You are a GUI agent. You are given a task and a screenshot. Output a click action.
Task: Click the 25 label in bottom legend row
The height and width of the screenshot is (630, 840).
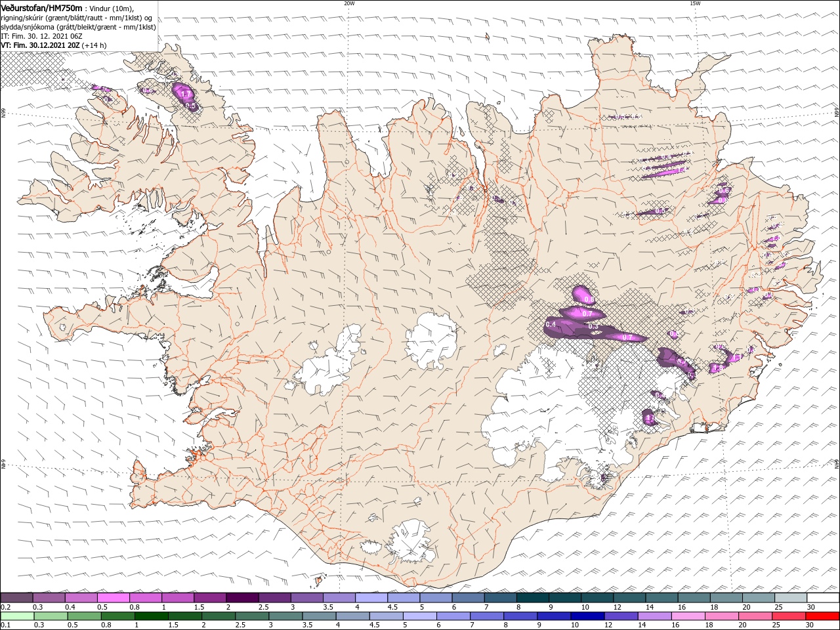[775, 625]
